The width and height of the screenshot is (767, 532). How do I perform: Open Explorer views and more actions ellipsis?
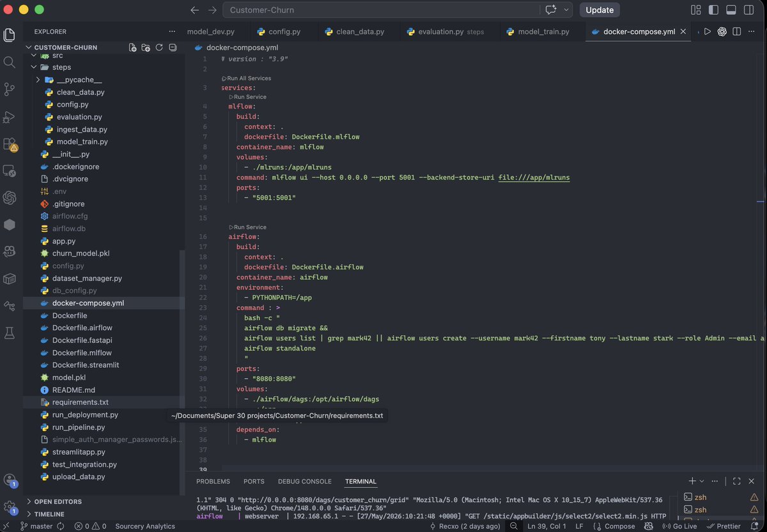[x=172, y=31]
